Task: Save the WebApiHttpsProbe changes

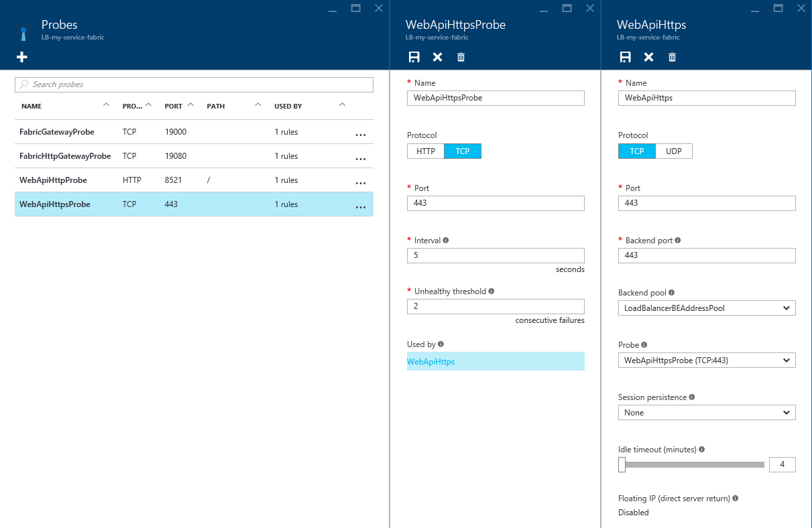Action: click(x=414, y=57)
